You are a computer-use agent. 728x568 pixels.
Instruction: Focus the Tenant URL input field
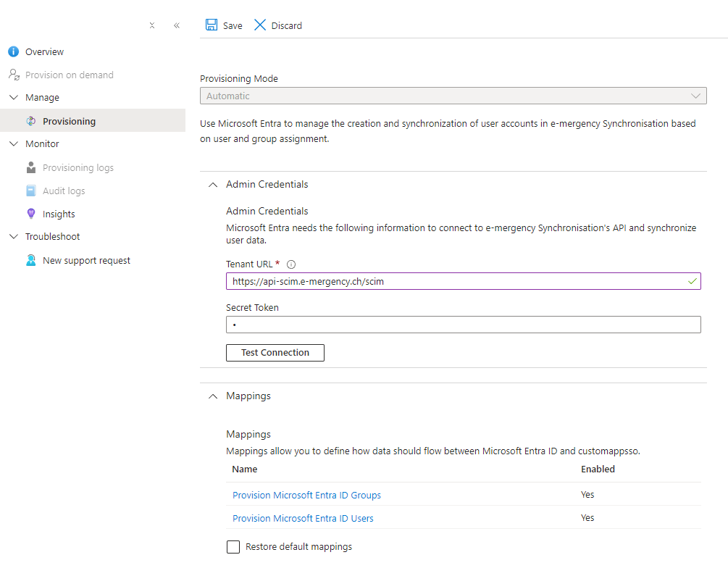464,281
